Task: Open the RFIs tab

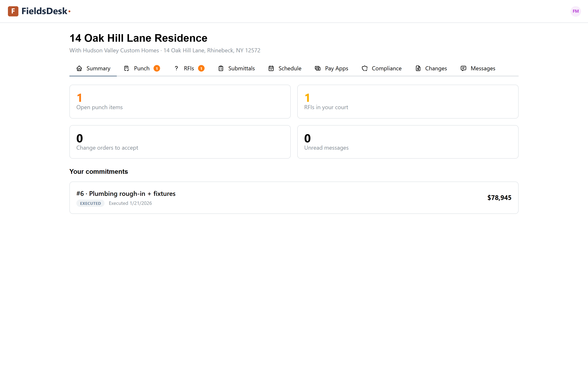Action: click(189, 68)
